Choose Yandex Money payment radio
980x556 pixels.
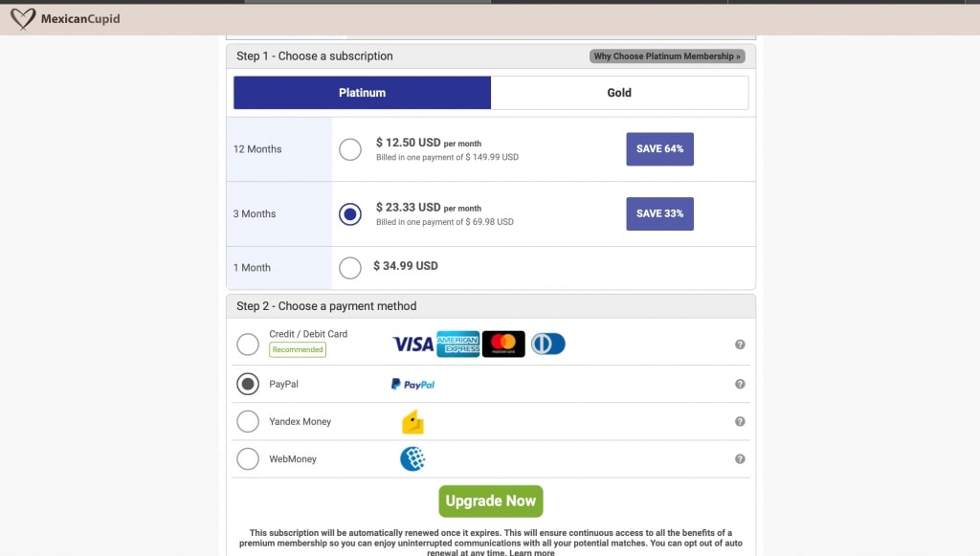click(248, 422)
